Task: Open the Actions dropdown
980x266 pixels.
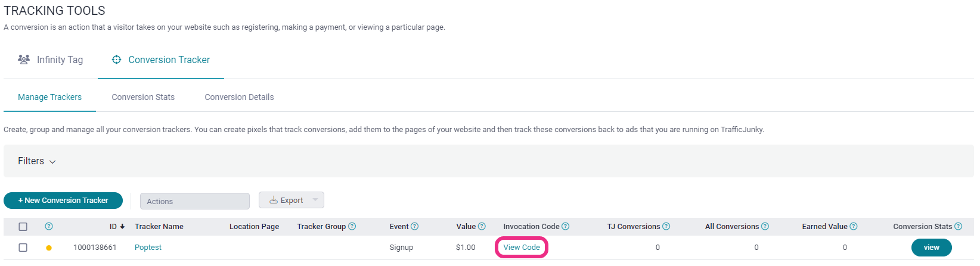Action: (x=195, y=201)
